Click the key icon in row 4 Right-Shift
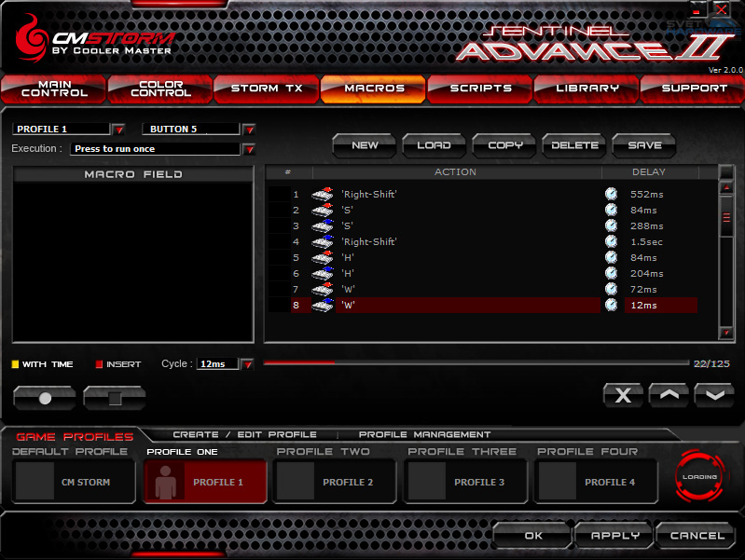The image size is (745, 560). click(x=322, y=241)
